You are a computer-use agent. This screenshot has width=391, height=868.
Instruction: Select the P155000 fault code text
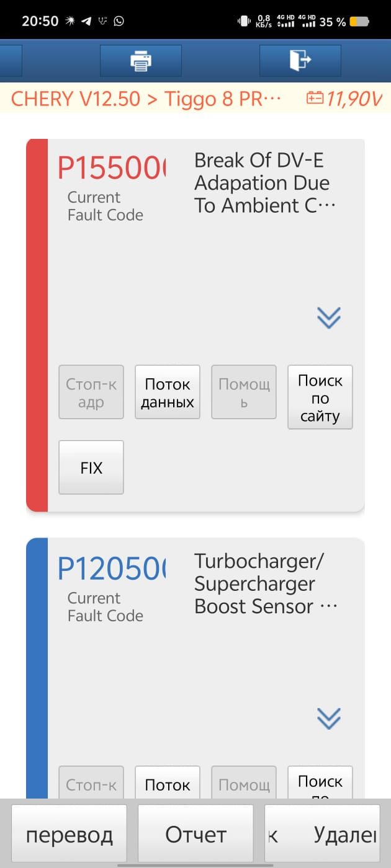[112, 167]
